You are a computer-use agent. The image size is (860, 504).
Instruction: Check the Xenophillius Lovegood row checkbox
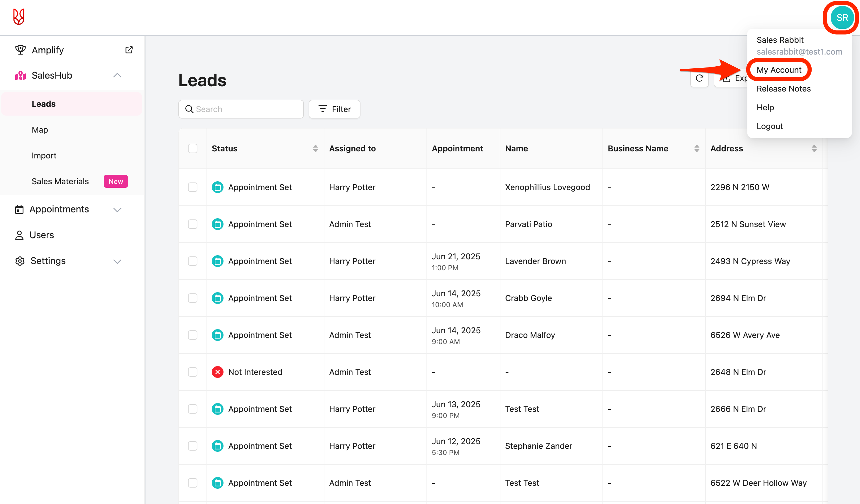[x=192, y=187]
